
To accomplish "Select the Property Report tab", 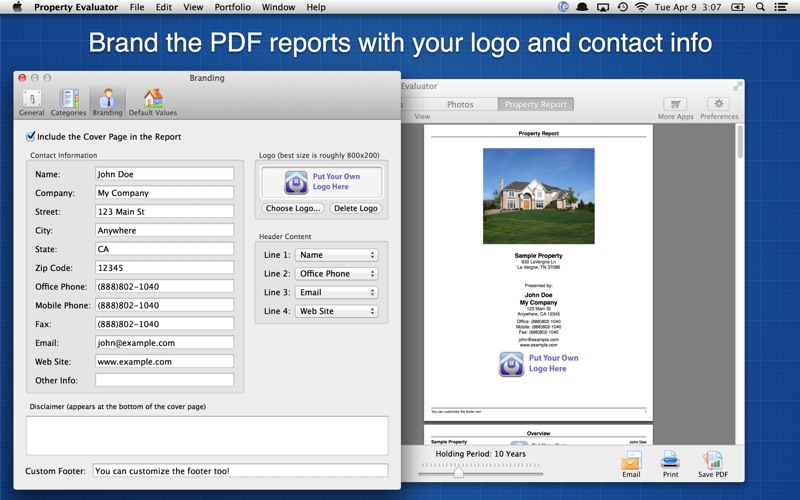I will [x=536, y=104].
